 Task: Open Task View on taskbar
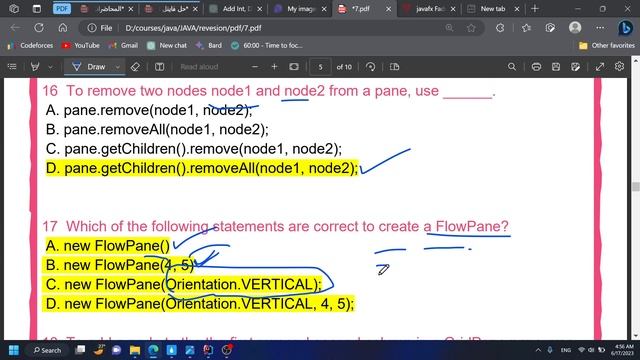point(80,350)
